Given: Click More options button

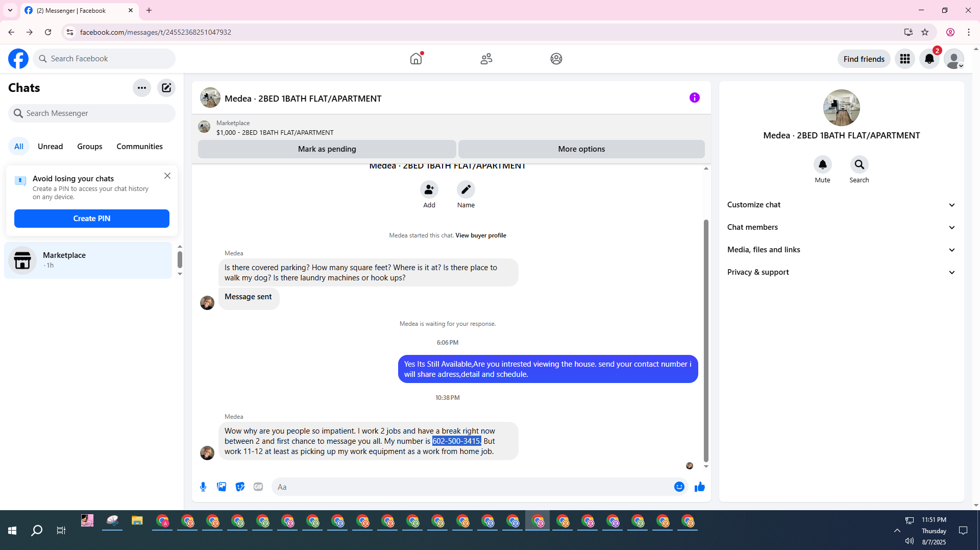Looking at the screenshot, I should click(581, 149).
